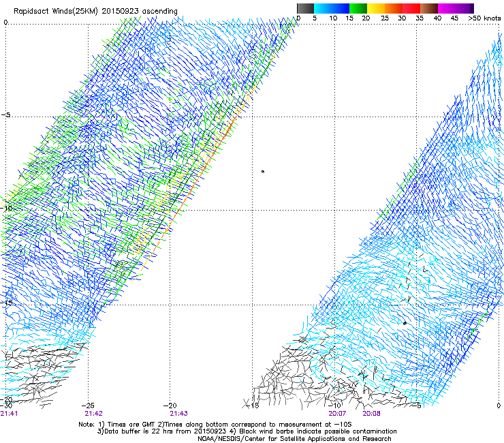Select the purple time stamp '20:08'
The image size is (504, 443).
pyautogui.click(x=372, y=414)
